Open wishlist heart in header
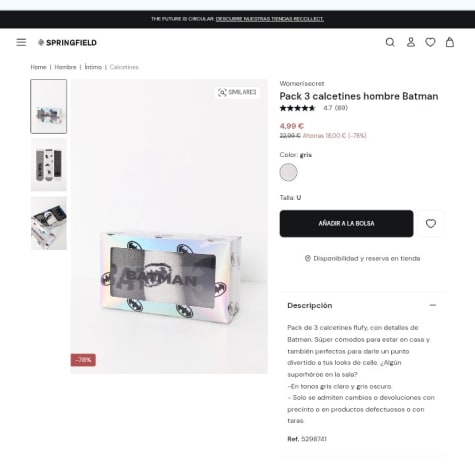Screen dimensions: 475x465 (x=430, y=42)
